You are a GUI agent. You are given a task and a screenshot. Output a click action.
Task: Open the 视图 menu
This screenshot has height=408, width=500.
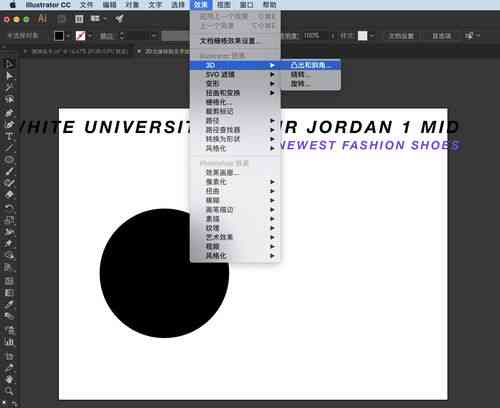click(224, 5)
